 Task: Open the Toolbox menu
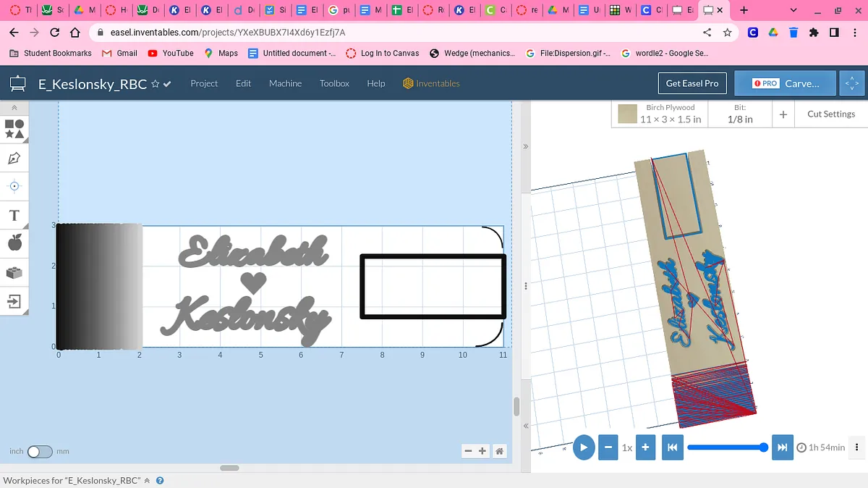[334, 83]
